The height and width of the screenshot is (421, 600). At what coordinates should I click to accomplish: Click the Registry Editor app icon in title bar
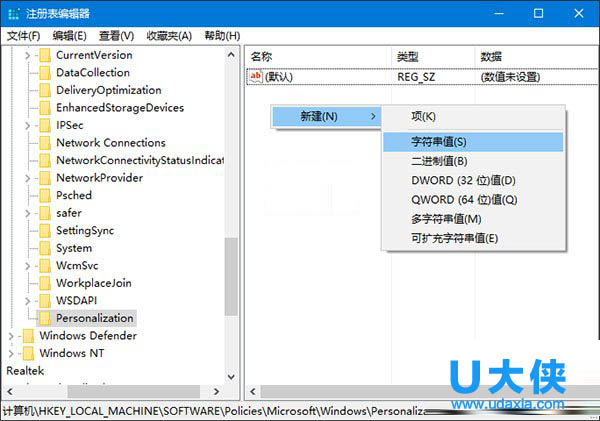13,14
